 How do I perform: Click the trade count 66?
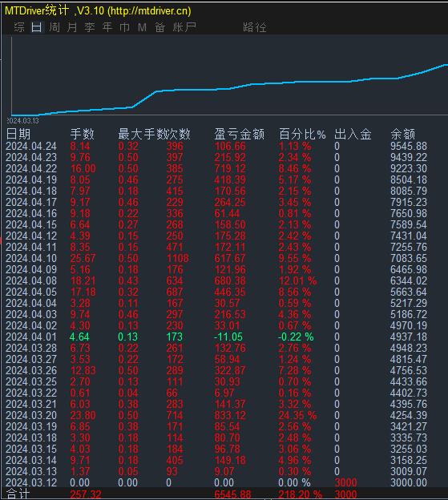pos(172,393)
